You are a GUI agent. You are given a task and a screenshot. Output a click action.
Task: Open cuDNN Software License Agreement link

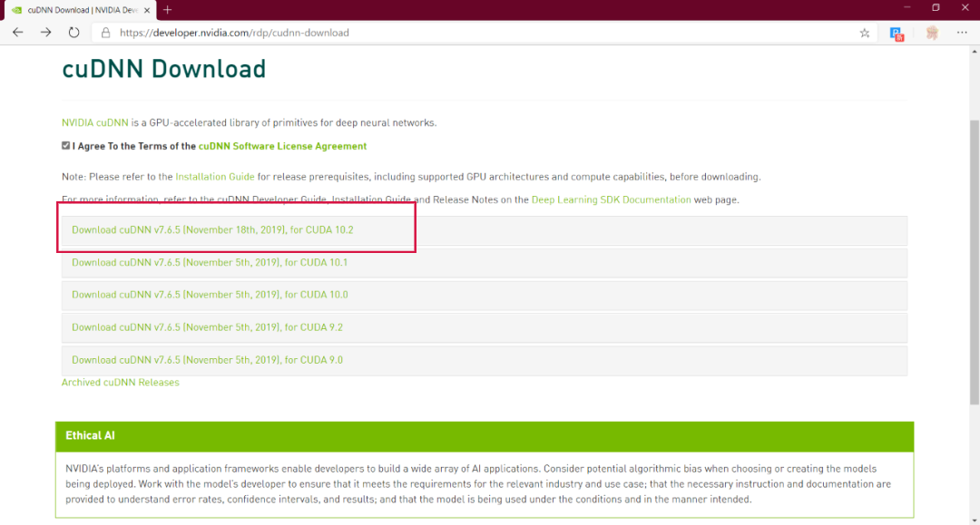coord(282,146)
